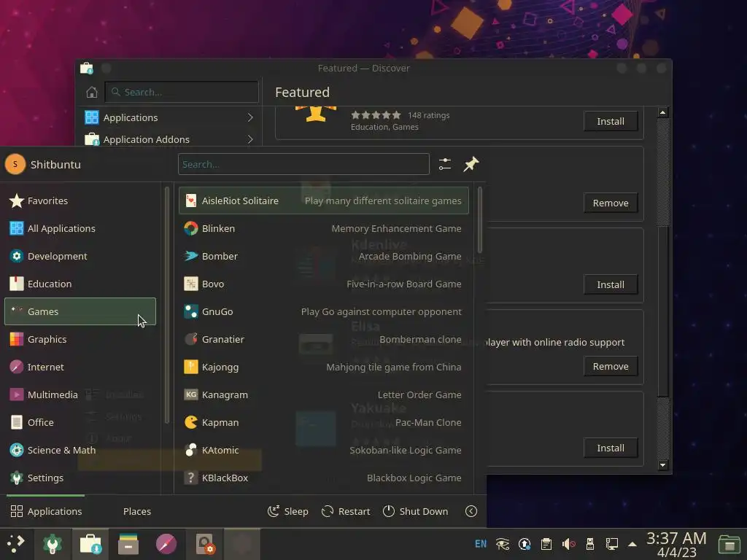Click the Shitbuntu user avatar
Screen dimensions: 747x560
[x=15, y=164]
